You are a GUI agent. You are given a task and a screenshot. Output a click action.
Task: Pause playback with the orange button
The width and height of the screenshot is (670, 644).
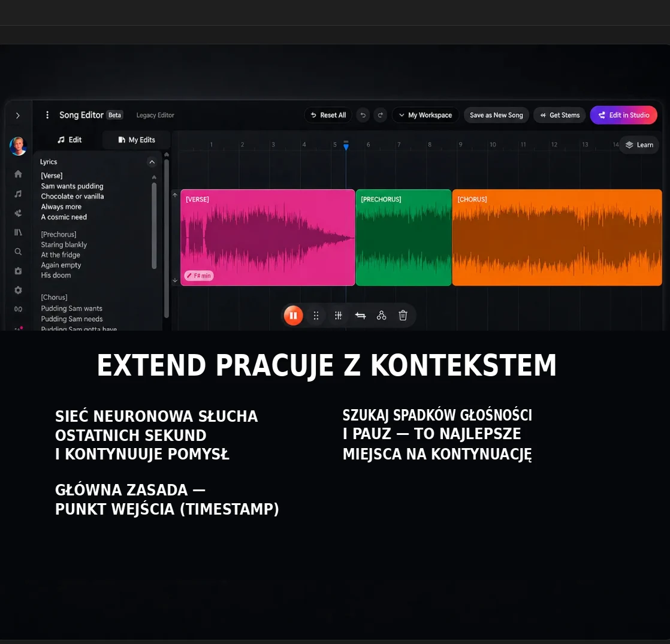point(293,316)
